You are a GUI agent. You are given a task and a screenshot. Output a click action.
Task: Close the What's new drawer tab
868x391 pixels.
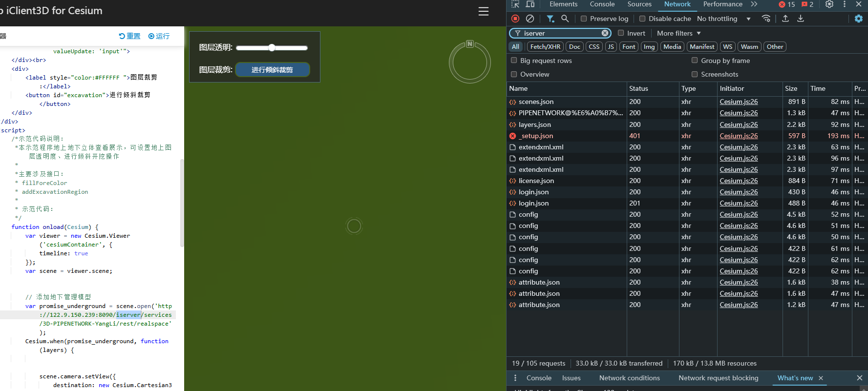pos(821,378)
